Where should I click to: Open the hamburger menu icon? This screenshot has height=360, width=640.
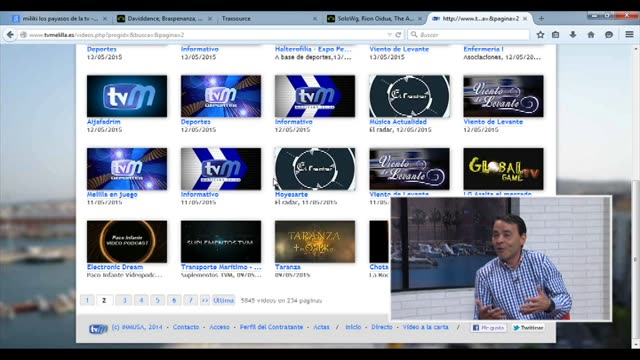[629, 35]
